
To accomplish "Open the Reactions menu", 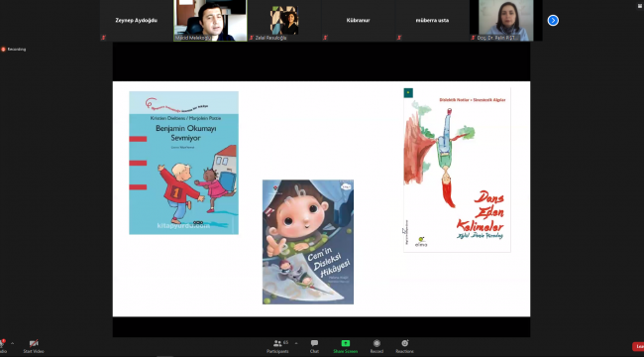I will 404,346.
